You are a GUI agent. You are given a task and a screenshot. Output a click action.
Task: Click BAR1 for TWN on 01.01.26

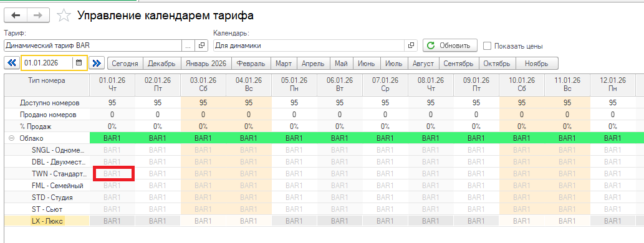tap(112, 174)
